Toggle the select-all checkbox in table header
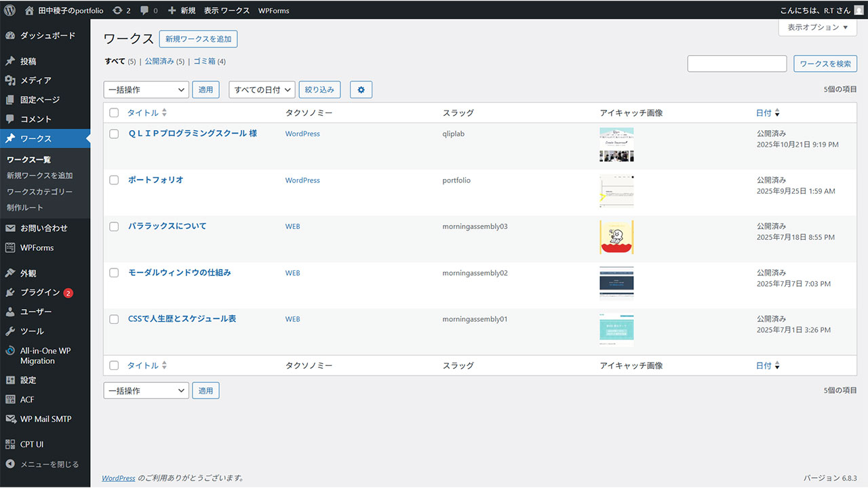The height and width of the screenshot is (488, 868). [x=114, y=113]
